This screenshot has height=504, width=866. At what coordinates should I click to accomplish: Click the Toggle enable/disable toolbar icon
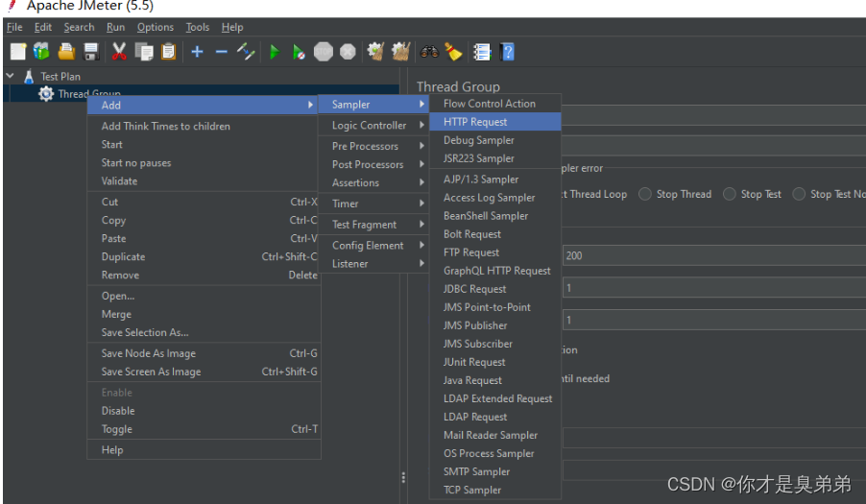(245, 51)
